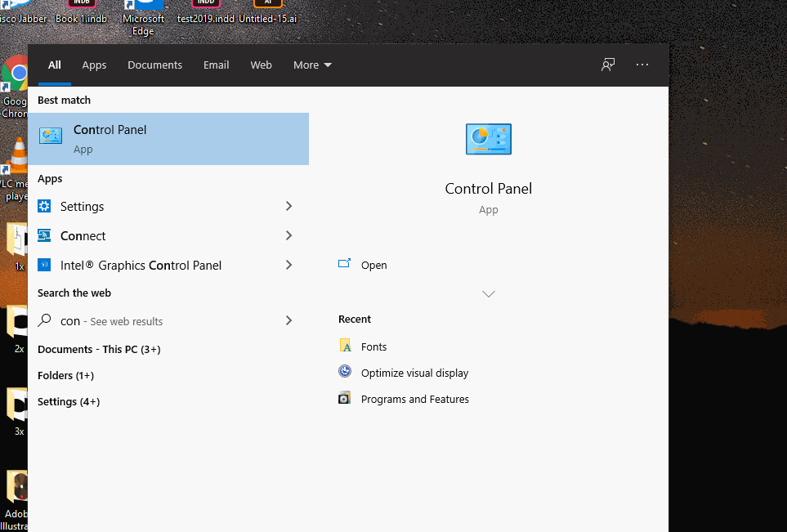
Task: Expand Documents - This PC (3+) section
Action: click(x=99, y=349)
